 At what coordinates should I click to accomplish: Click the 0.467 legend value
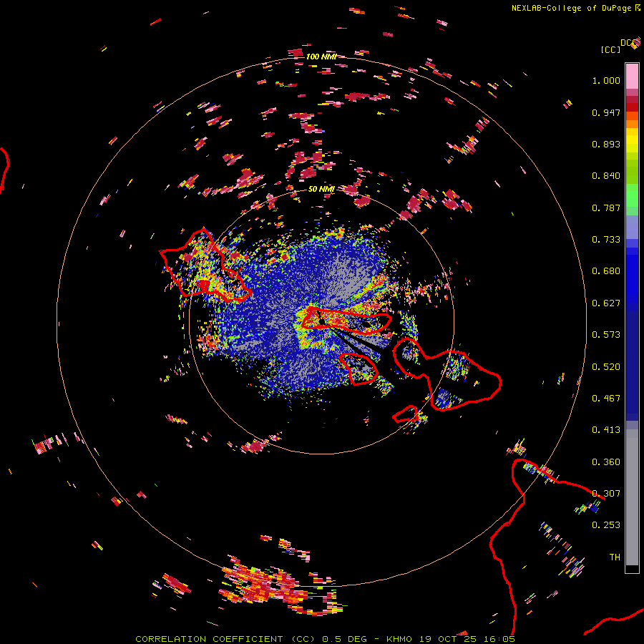(x=606, y=399)
